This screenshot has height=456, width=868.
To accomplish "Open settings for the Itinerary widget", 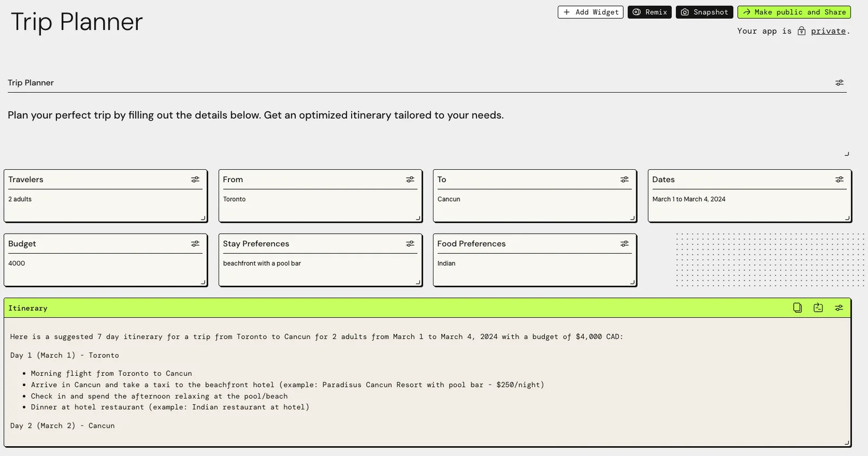I will 839,308.
